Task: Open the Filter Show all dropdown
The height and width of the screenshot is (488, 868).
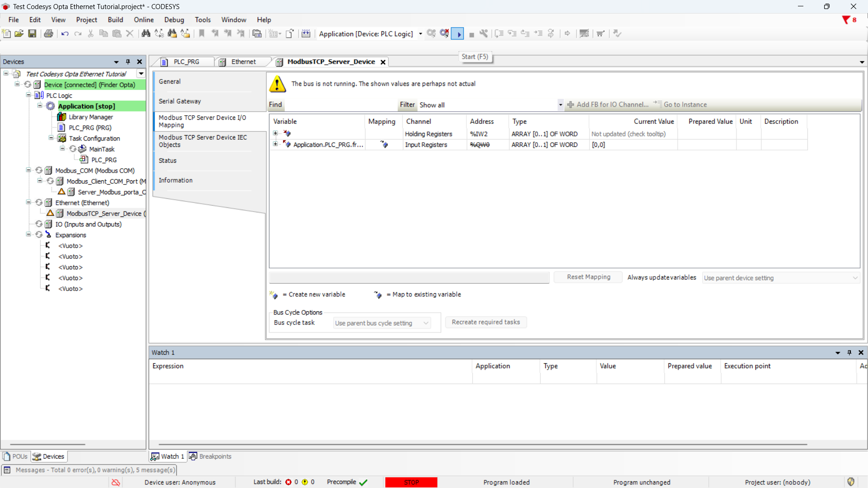Action: pyautogui.click(x=560, y=105)
